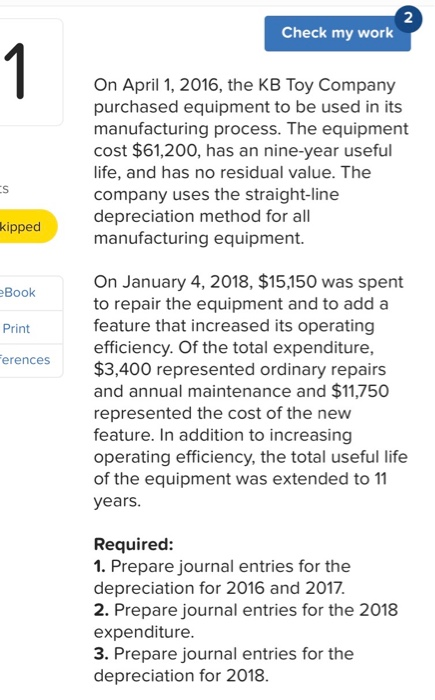Select the question number 1 box

tap(30, 72)
